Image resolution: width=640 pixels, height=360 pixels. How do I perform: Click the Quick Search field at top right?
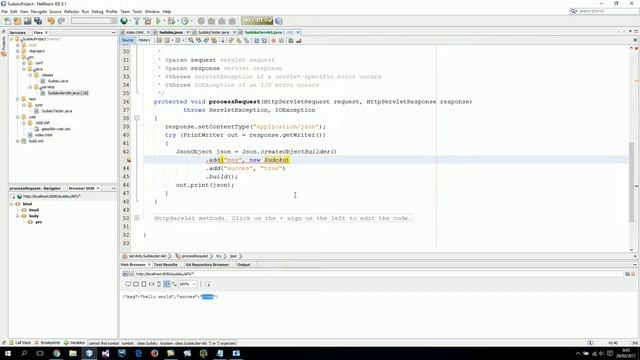(x=604, y=11)
